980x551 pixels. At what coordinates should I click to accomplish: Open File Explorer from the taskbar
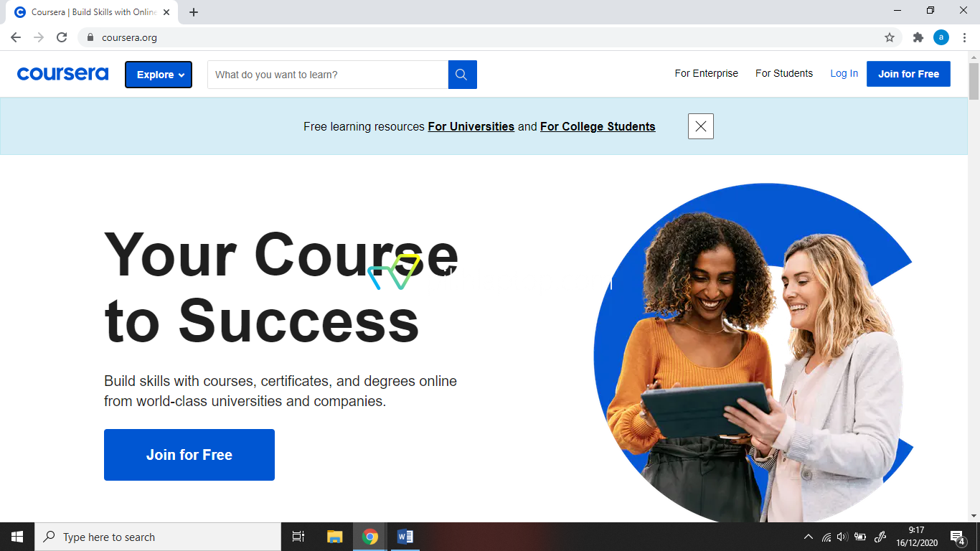[335, 537]
